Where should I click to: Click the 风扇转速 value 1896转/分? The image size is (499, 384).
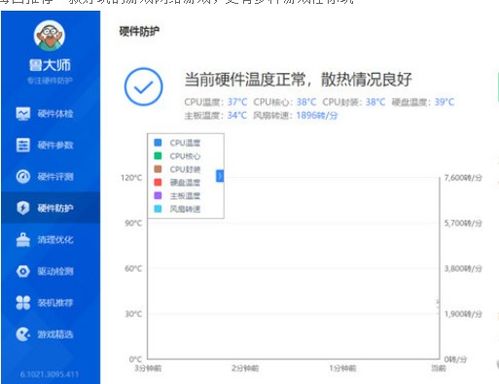[x=317, y=115]
